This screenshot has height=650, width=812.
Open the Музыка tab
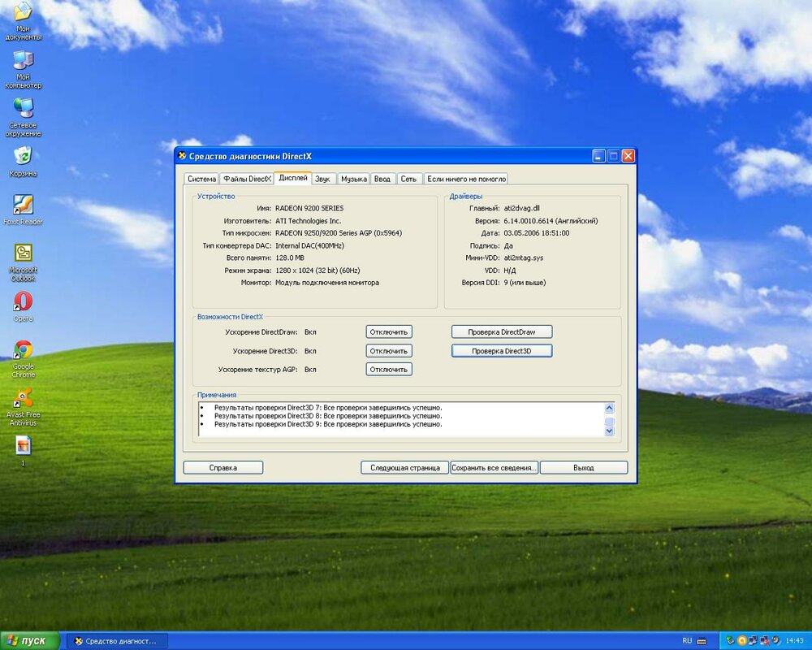(x=354, y=179)
